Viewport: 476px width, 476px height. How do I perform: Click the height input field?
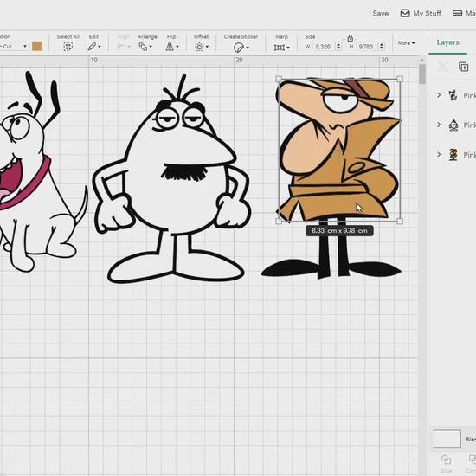pos(366,47)
